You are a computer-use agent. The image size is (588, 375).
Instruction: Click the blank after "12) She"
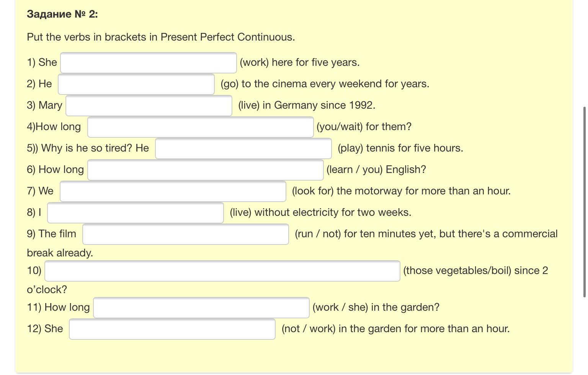[172, 329]
